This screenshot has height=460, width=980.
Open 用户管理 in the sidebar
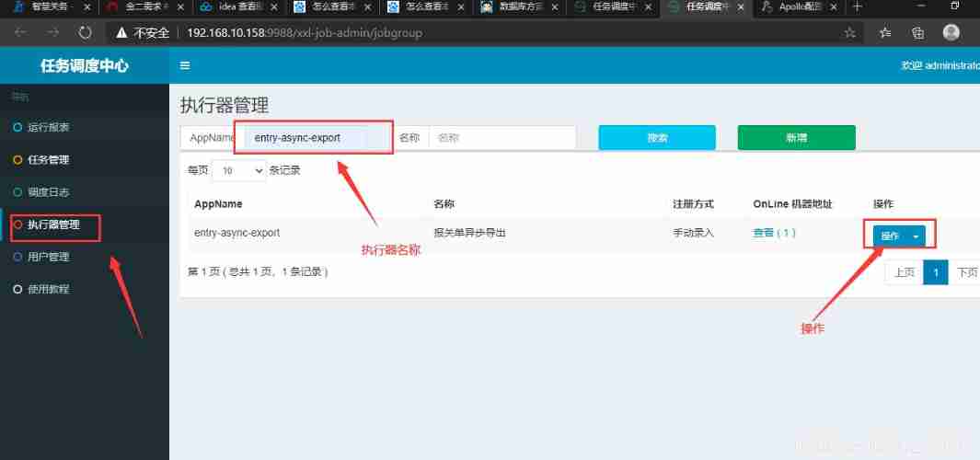coord(49,258)
